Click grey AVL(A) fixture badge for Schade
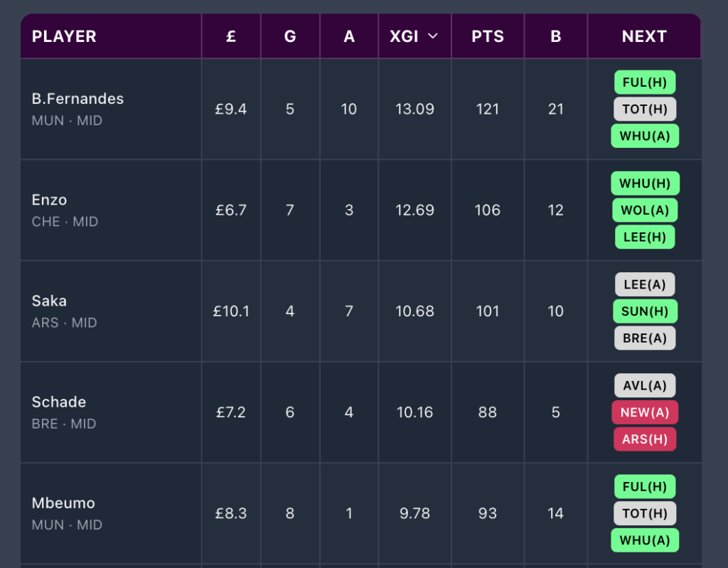This screenshot has width=728, height=568. click(645, 385)
